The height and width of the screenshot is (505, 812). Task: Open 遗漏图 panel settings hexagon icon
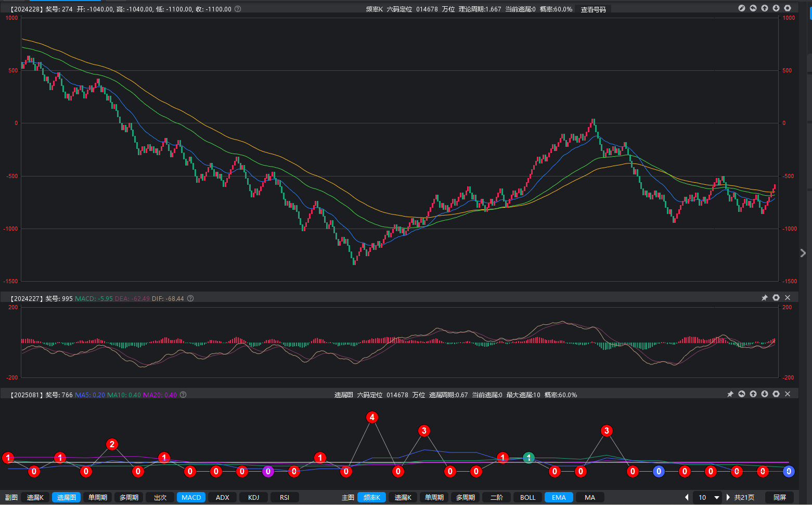point(776,394)
